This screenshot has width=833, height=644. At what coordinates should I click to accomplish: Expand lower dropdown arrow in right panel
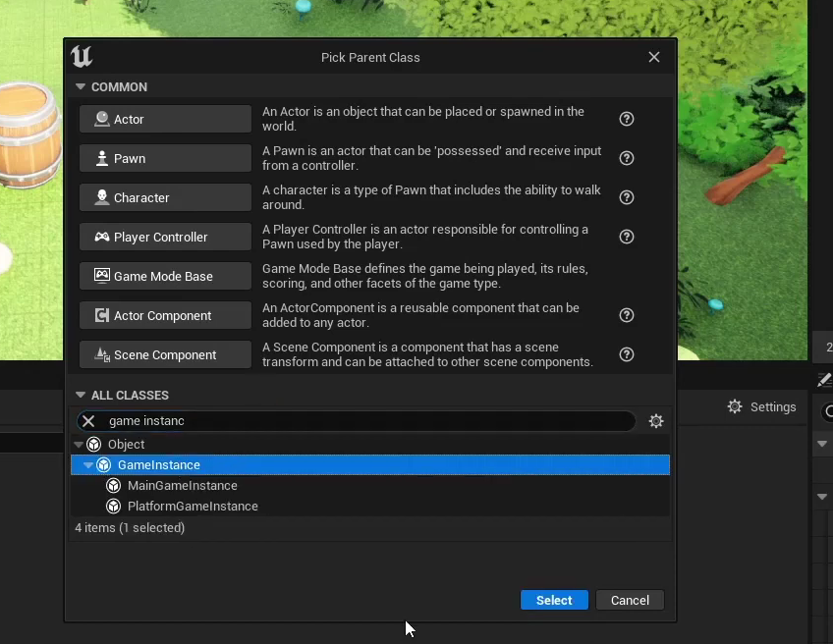822,497
